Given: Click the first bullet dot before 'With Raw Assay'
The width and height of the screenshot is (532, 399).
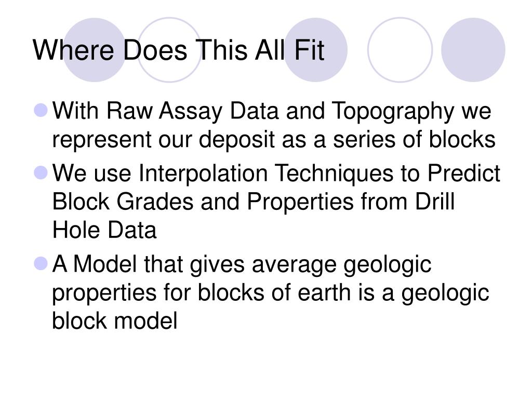Looking at the screenshot, I should (x=41, y=110).
